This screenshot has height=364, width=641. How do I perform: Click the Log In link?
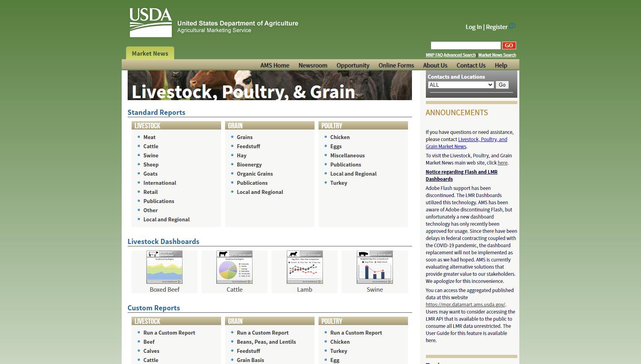tap(474, 27)
